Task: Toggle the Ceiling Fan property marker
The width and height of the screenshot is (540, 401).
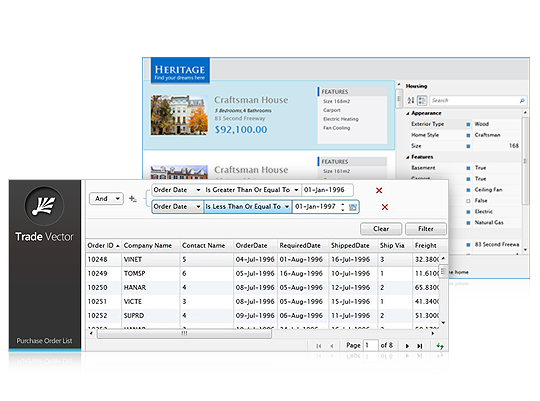Action: coord(468,190)
